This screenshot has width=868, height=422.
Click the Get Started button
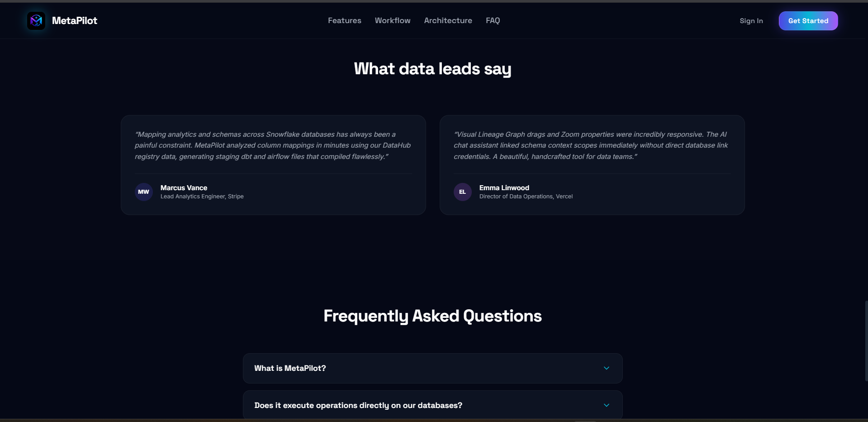pyautogui.click(x=808, y=21)
